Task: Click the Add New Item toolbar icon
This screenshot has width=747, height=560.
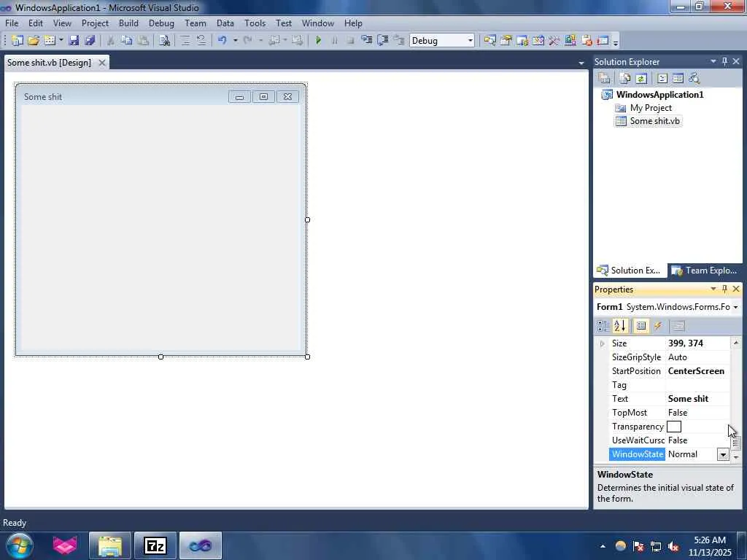Action: 50,41
